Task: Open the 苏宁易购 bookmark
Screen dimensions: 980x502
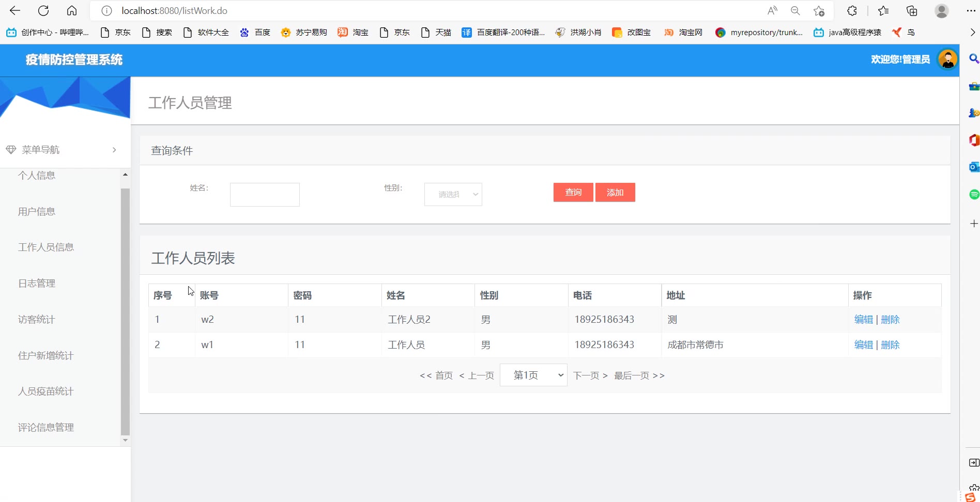Action: coord(304,33)
